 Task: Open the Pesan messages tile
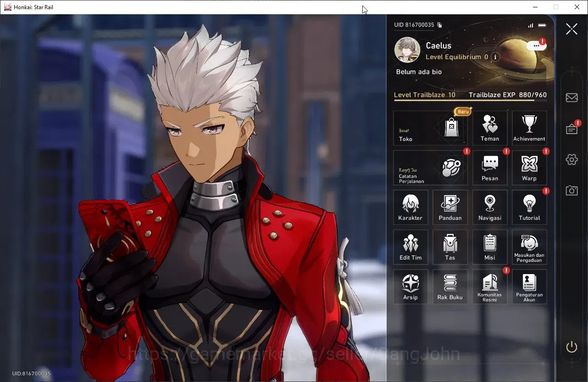click(x=490, y=168)
